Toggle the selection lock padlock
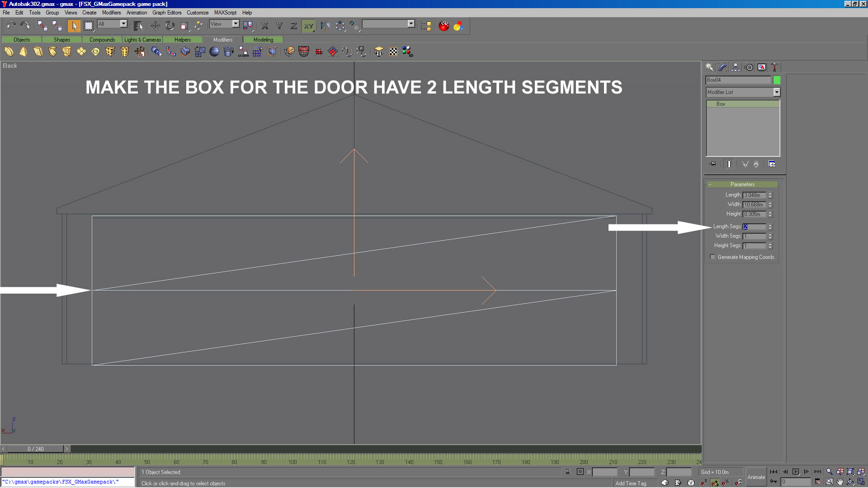868x488 pixels. tap(568, 472)
